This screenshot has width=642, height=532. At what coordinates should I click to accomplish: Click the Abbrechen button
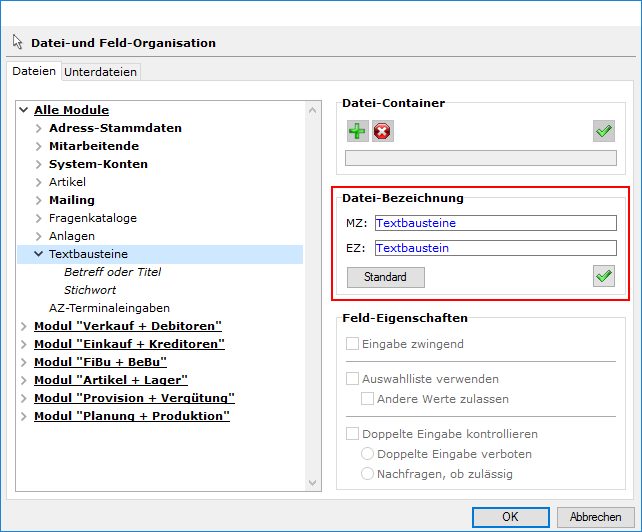tap(595, 517)
